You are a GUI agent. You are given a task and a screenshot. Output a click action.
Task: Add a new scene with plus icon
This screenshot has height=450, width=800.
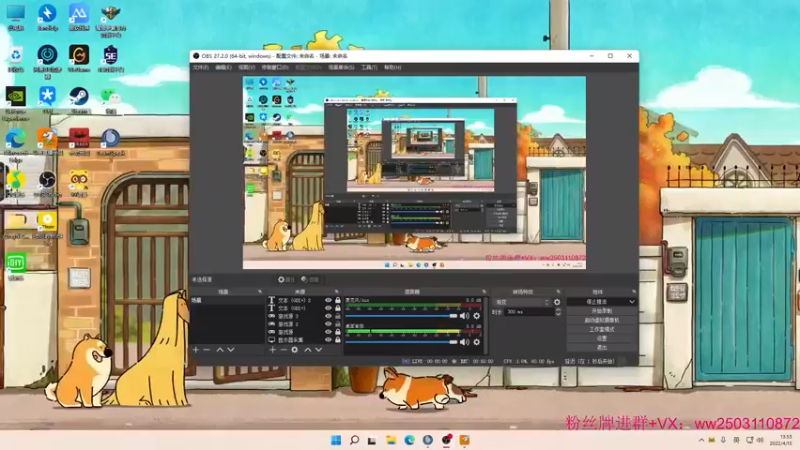point(196,350)
